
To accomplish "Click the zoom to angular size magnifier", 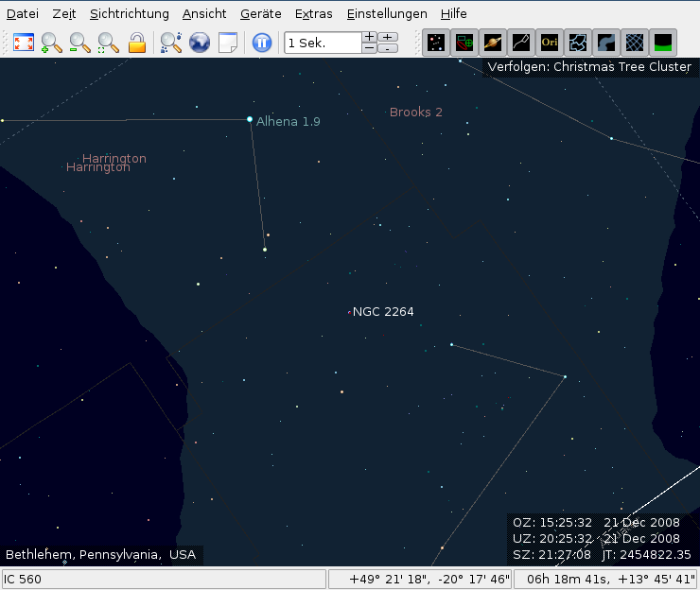I will (x=109, y=43).
